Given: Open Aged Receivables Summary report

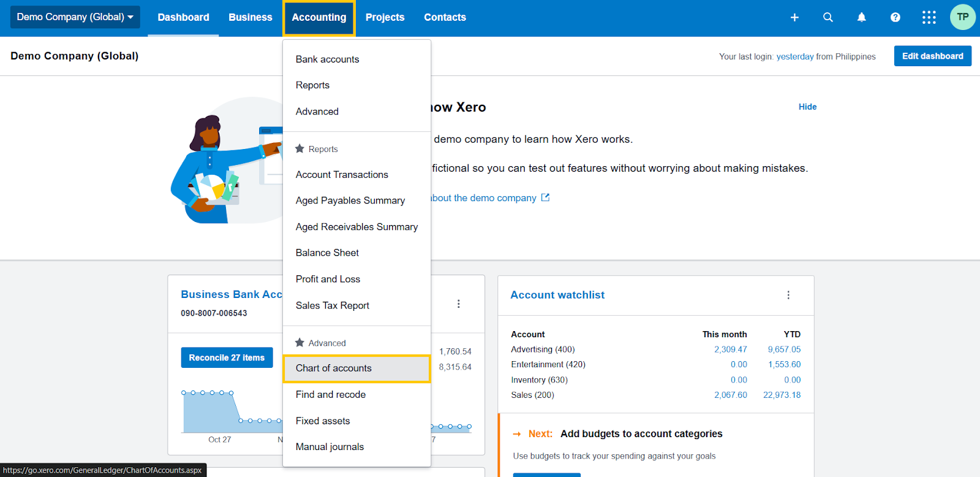Looking at the screenshot, I should [356, 227].
